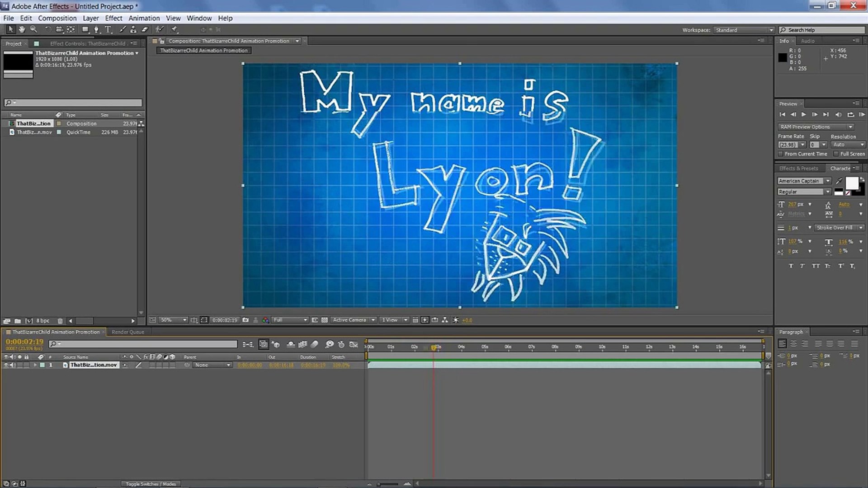Enable Motion Blur in timeline
This screenshot has height=488, width=868.
(x=315, y=345)
